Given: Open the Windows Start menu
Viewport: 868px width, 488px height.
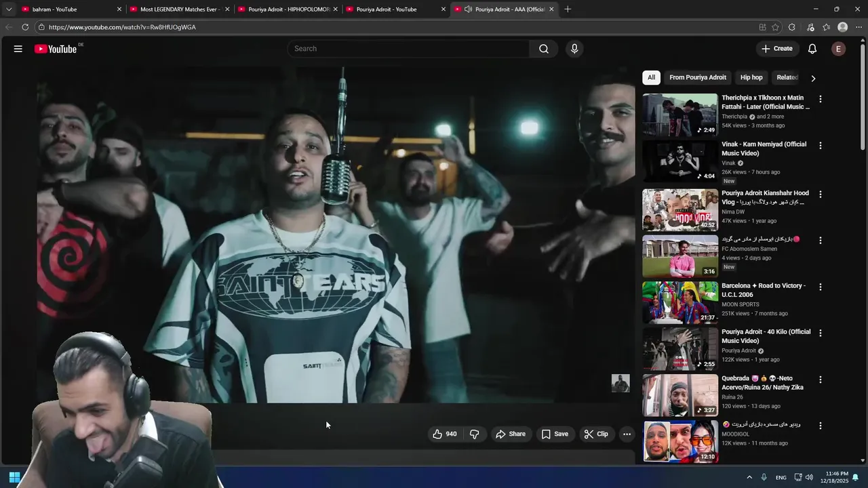Looking at the screenshot, I should [x=14, y=477].
